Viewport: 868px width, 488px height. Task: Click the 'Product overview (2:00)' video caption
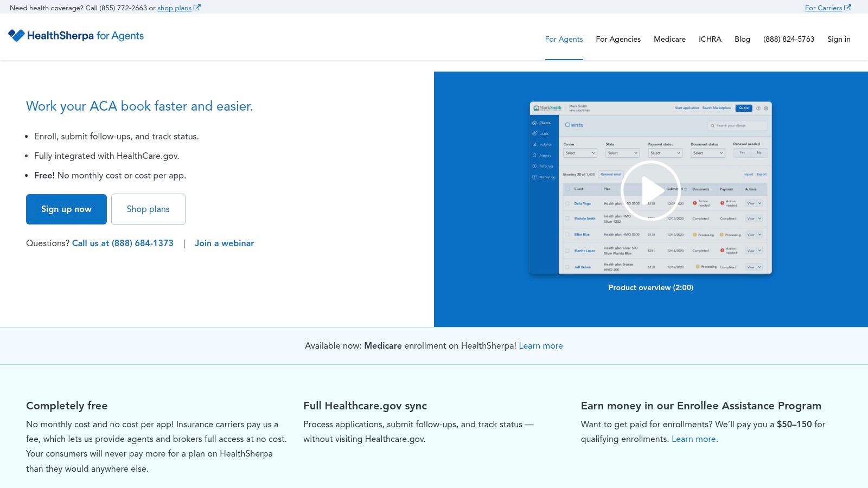tap(650, 288)
